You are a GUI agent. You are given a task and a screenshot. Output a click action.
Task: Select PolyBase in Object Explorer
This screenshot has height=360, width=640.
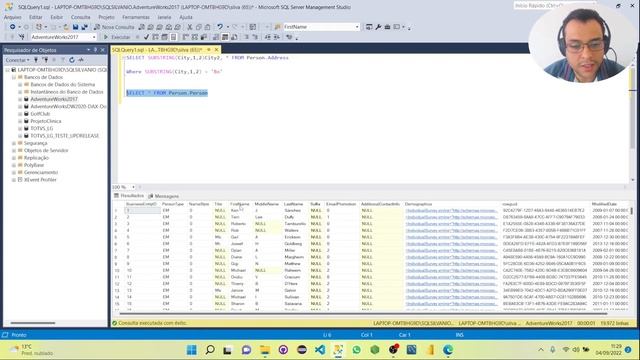34,165
